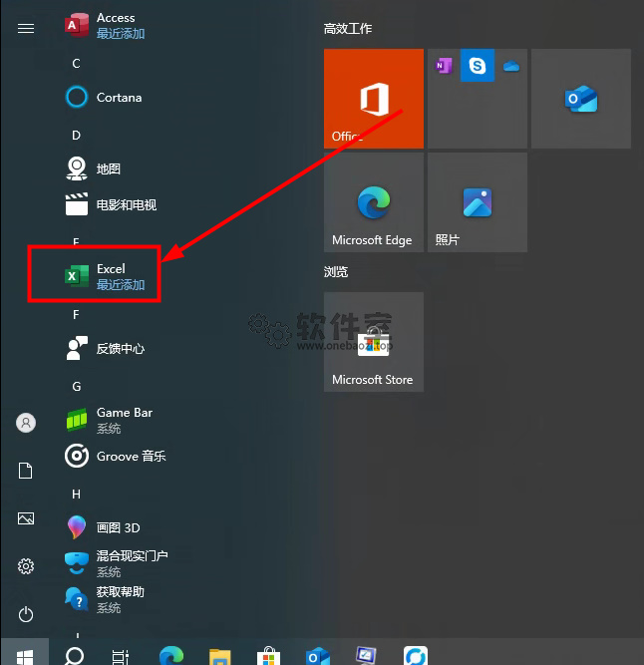Open Pictures from the Start sidebar
This screenshot has height=665, width=644.
(x=26, y=518)
